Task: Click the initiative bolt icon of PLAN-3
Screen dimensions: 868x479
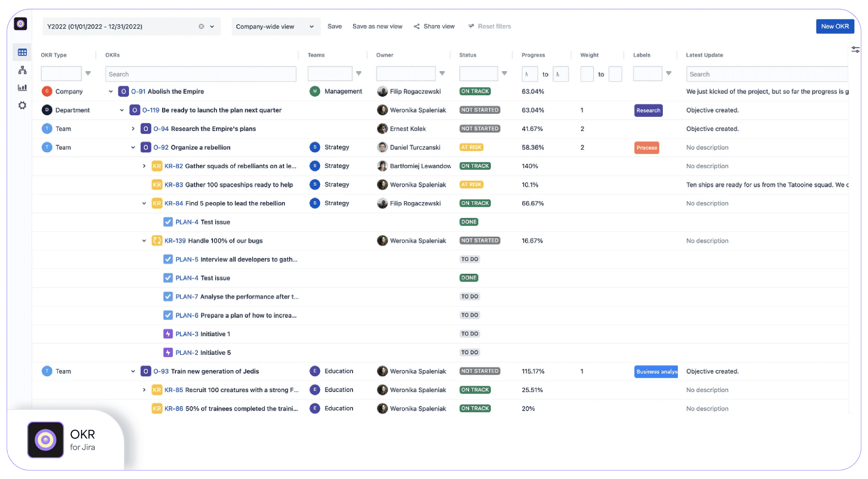Action: pyautogui.click(x=168, y=334)
